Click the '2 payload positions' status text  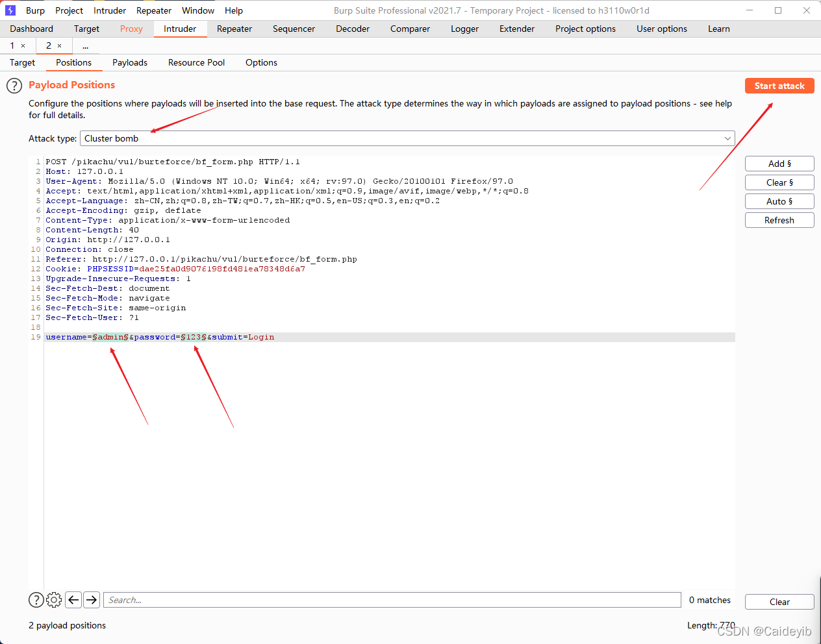[67, 625]
